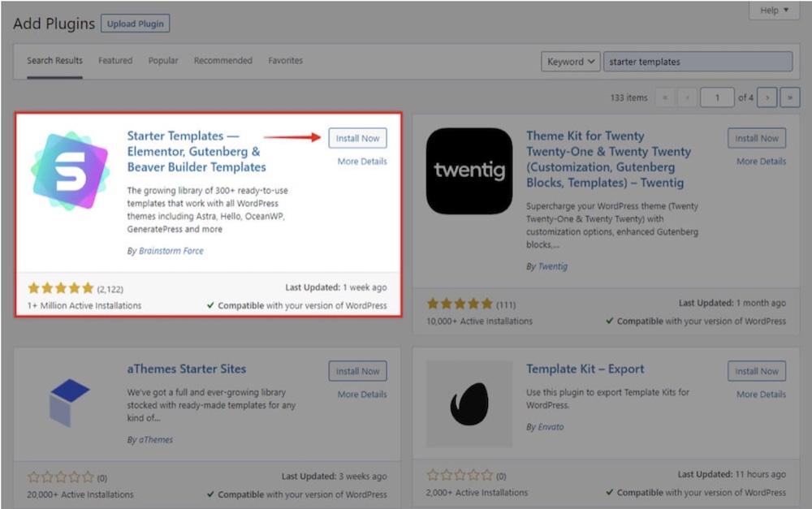Click the "2,000+ Active Installations" text
812x509 pixels.
[x=477, y=493]
